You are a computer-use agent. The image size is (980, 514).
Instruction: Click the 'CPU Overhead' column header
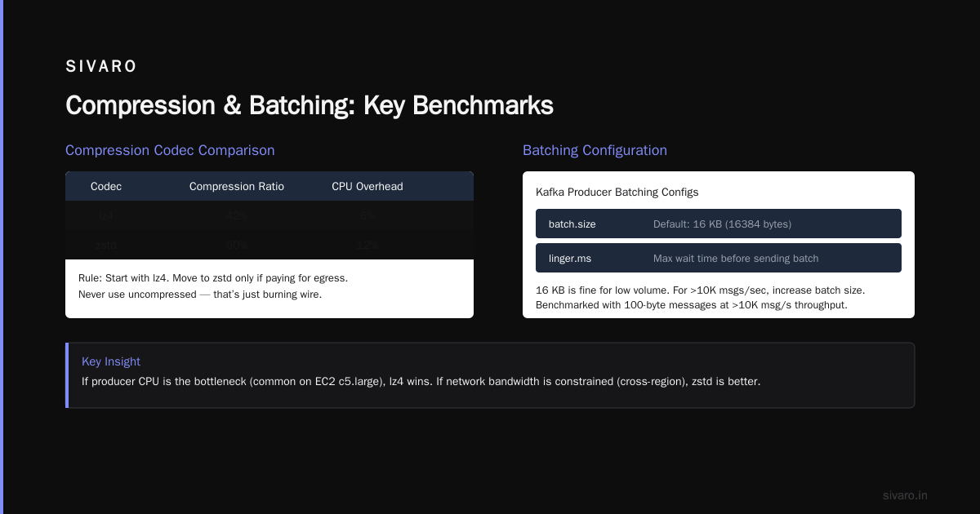point(367,186)
